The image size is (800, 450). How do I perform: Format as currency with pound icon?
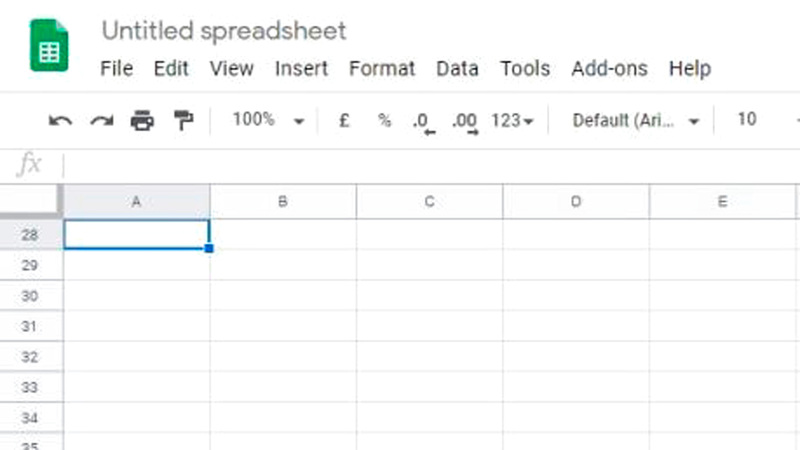click(344, 121)
